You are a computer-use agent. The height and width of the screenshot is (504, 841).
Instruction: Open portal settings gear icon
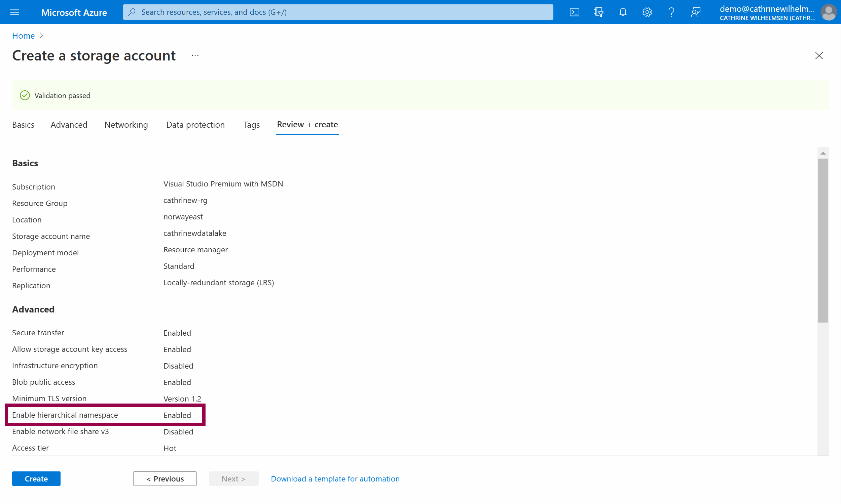click(647, 12)
